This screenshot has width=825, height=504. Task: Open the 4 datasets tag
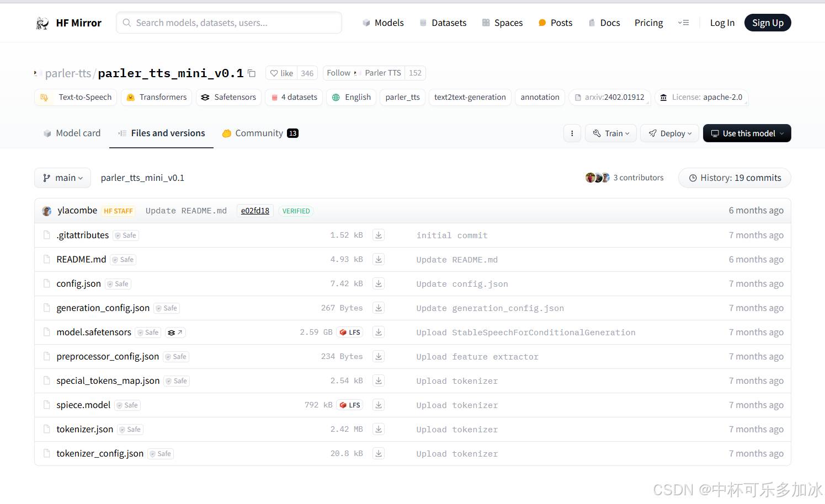(294, 97)
